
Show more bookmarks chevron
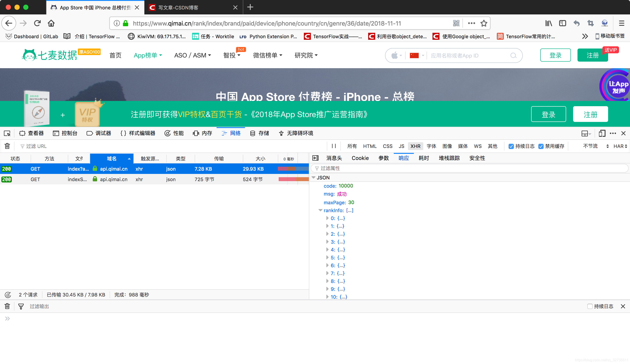tap(585, 36)
